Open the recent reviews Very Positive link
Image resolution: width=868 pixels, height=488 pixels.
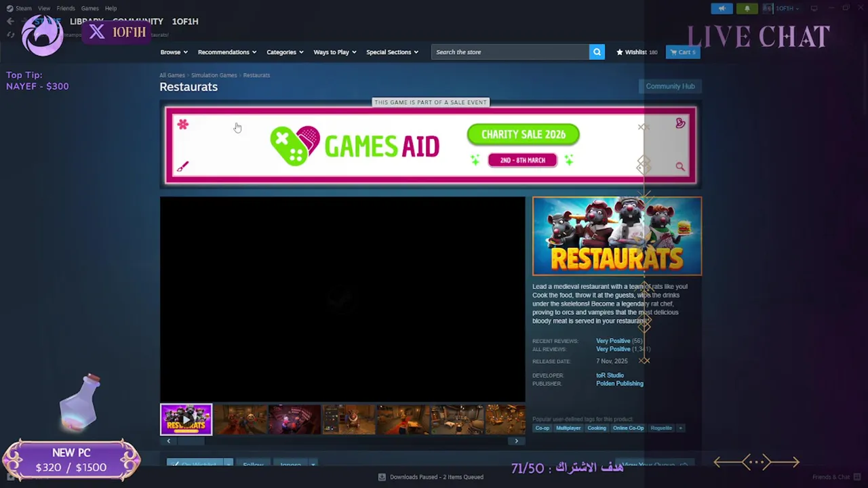point(613,341)
